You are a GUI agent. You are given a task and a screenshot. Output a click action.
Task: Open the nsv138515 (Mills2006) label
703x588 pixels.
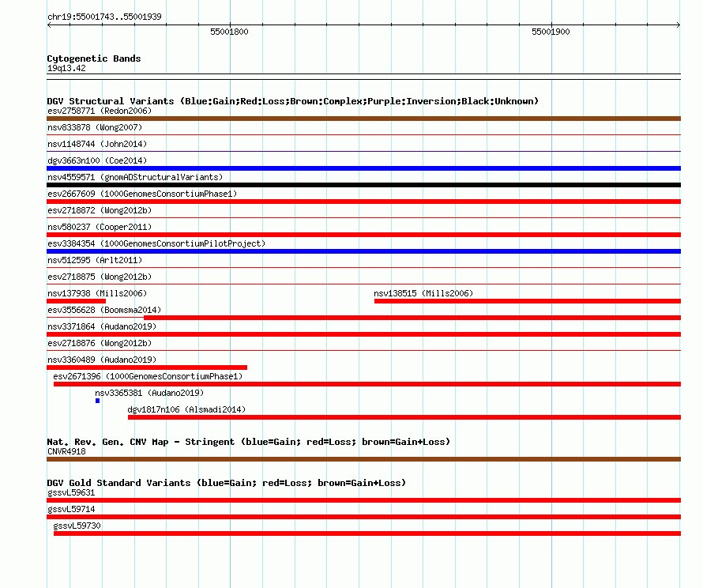[x=423, y=293]
